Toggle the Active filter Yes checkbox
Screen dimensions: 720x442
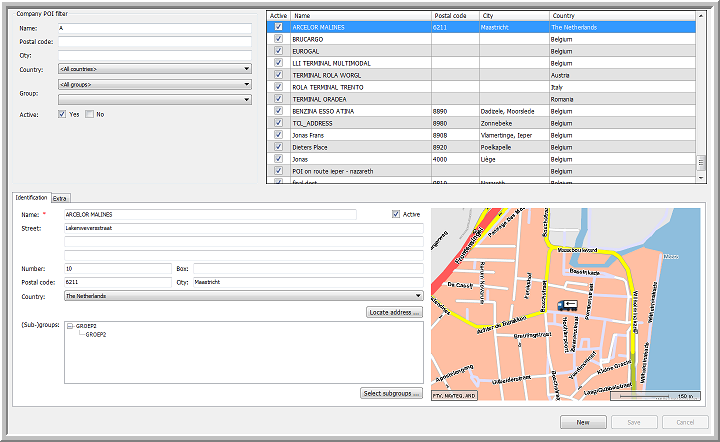[x=62, y=114]
